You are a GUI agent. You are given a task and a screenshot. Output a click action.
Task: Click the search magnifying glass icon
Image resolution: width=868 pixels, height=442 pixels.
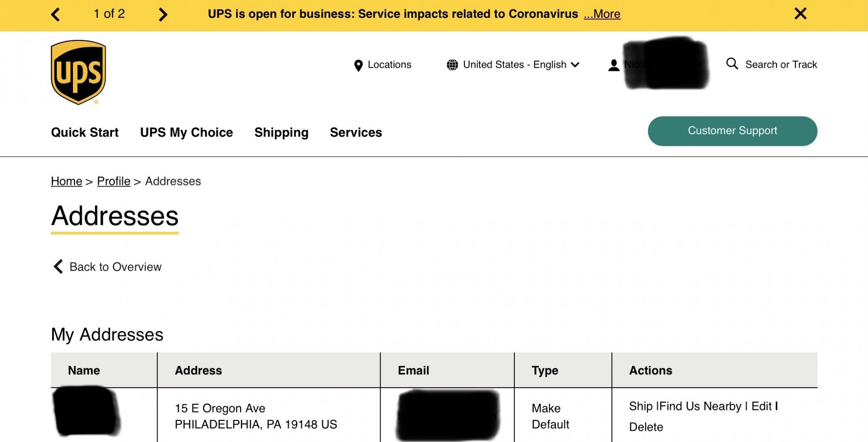732,64
